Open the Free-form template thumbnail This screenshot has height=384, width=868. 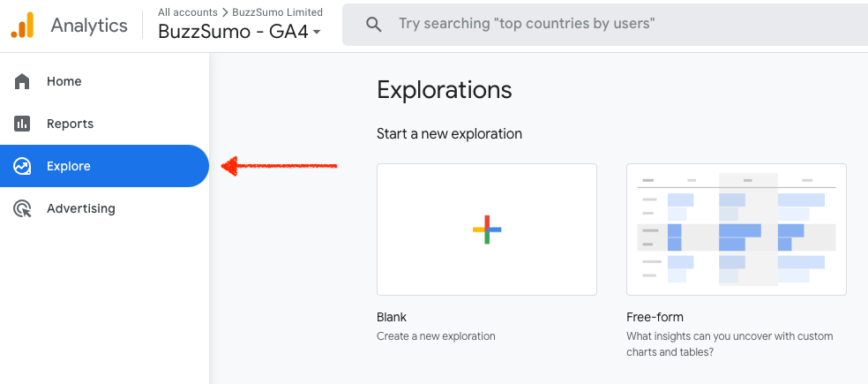[736, 230]
